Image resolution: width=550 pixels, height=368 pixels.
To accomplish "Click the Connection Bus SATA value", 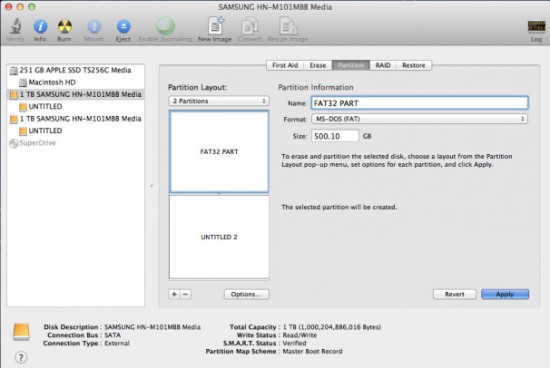I will tap(112, 335).
